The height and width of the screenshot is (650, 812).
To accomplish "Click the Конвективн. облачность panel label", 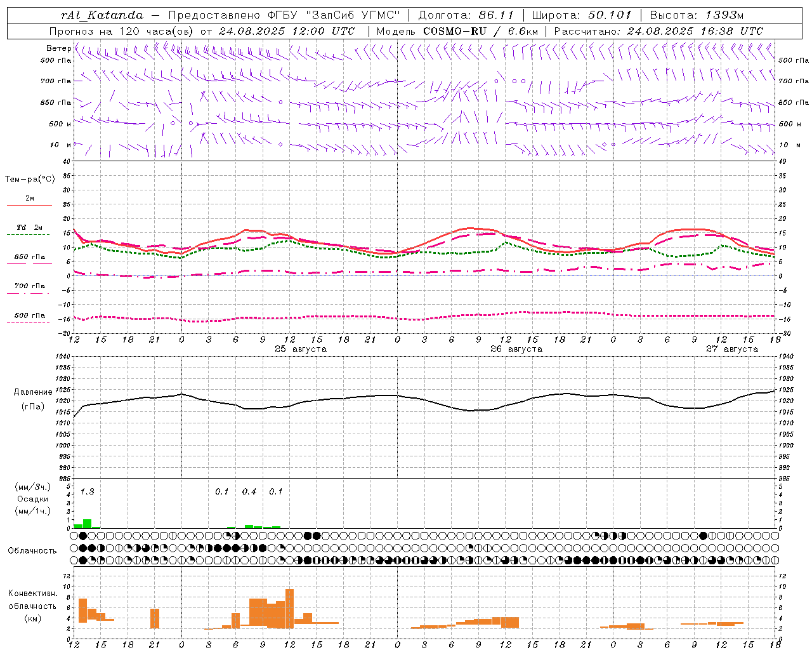I will coord(32,600).
